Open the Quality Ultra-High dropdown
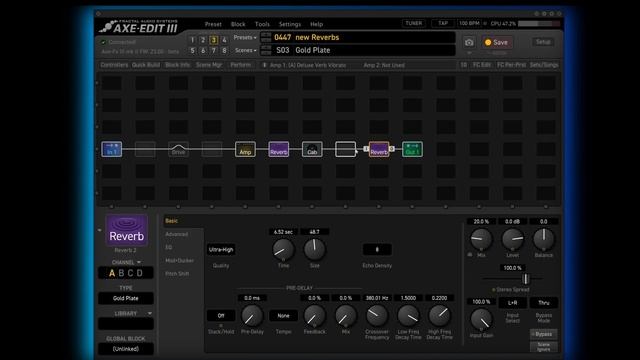The image size is (640, 360). tap(221, 249)
